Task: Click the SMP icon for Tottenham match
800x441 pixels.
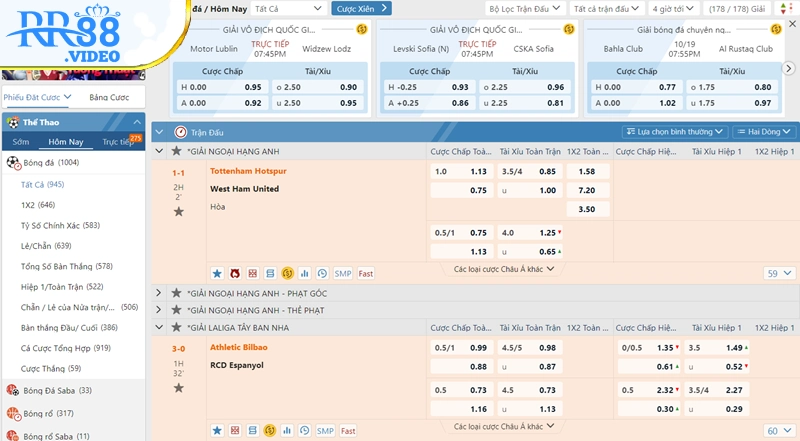Action: [x=342, y=273]
